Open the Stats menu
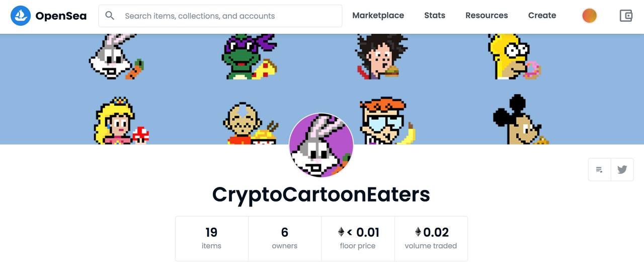 [x=435, y=16]
